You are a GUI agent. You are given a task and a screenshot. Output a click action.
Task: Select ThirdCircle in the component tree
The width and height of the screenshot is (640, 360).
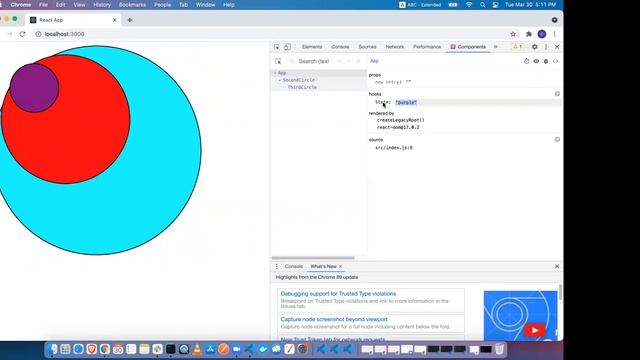coord(302,87)
